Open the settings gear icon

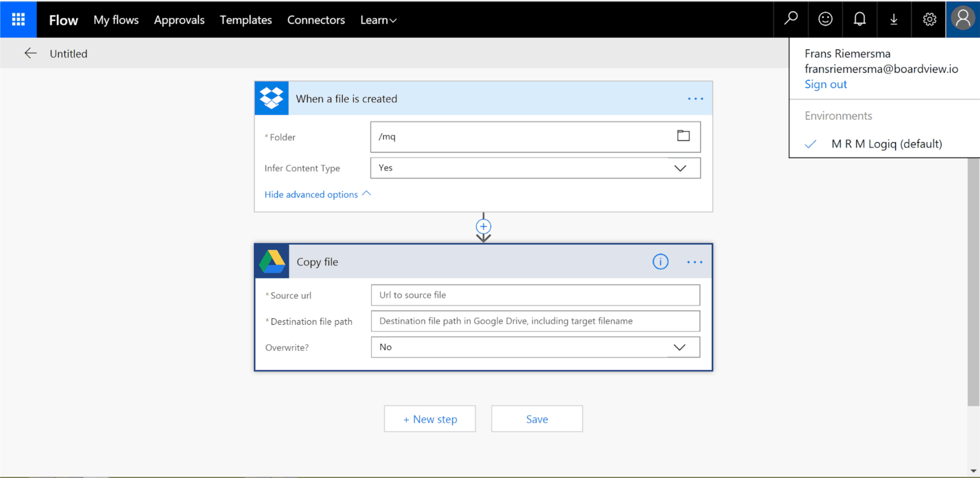pos(929,19)
